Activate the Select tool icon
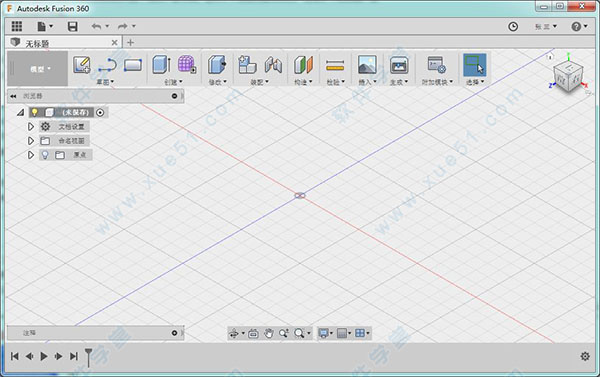Screen dimensions: 600x377 tap(474, 65)
